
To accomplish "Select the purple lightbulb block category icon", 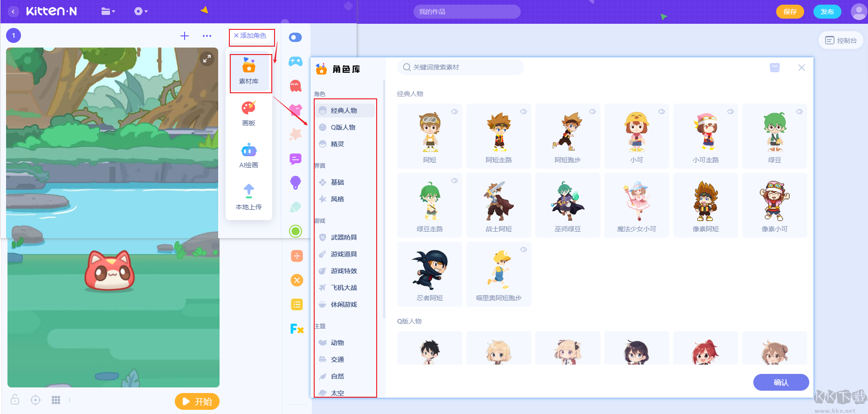I will (296, 183).
